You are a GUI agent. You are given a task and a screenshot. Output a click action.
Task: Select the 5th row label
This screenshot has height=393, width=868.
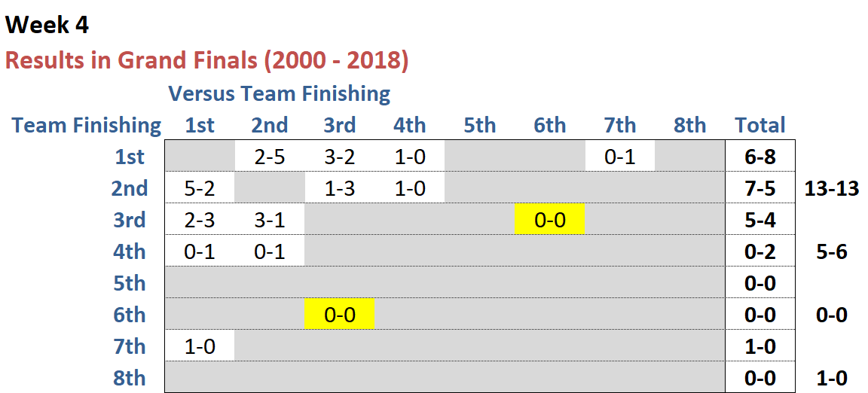129,283
